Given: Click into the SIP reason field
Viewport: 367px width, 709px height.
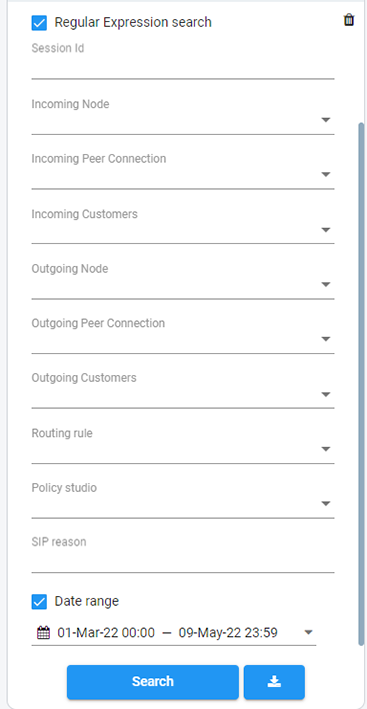Looking at the screenshot, I should pyautogui.click(x=183, y=561).
